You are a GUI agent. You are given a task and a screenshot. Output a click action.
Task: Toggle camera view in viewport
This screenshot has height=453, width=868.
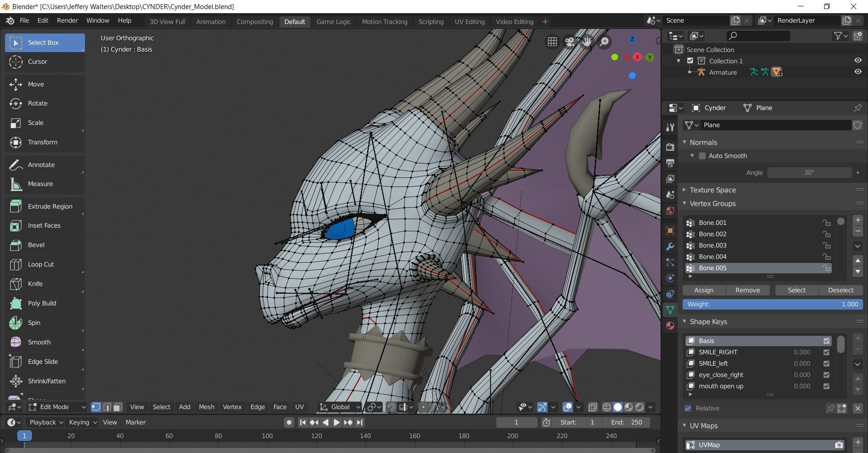pos(570,42)
